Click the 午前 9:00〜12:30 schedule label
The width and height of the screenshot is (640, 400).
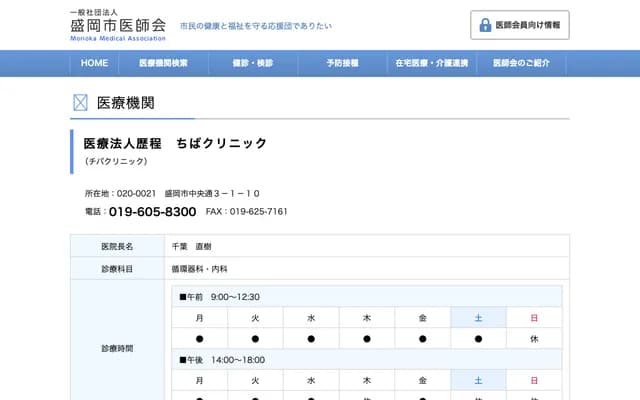(219, 297)
